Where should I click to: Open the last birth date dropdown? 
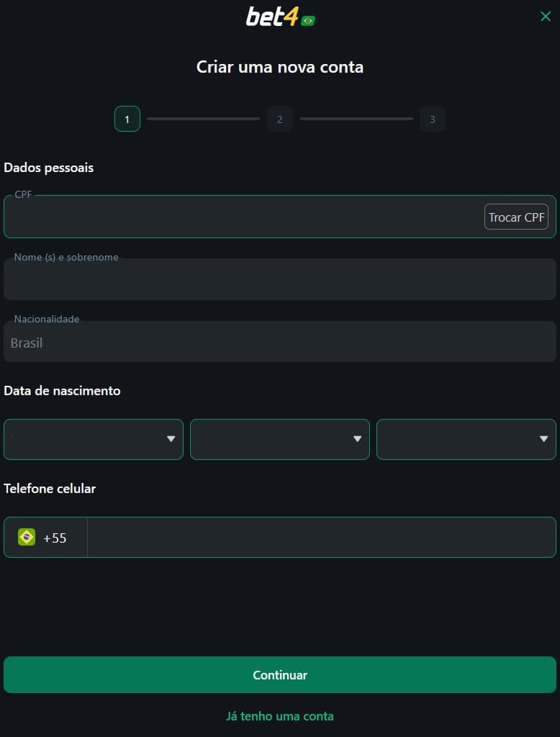466,439
